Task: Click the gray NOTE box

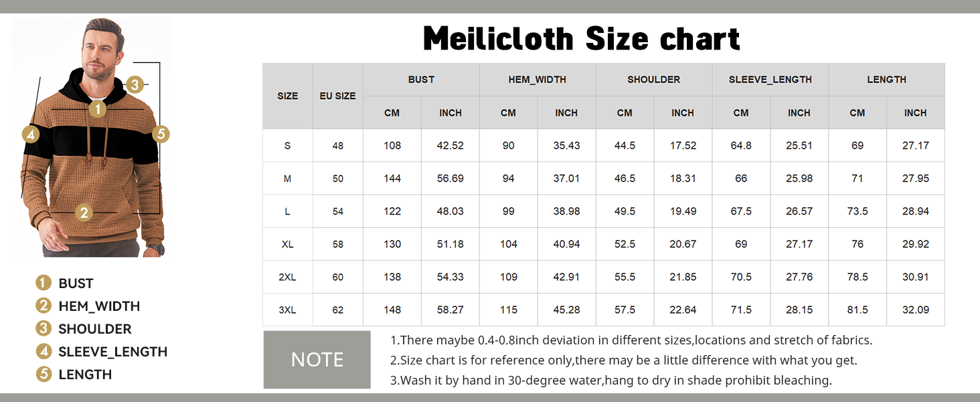Action: (x=317, y=360)
